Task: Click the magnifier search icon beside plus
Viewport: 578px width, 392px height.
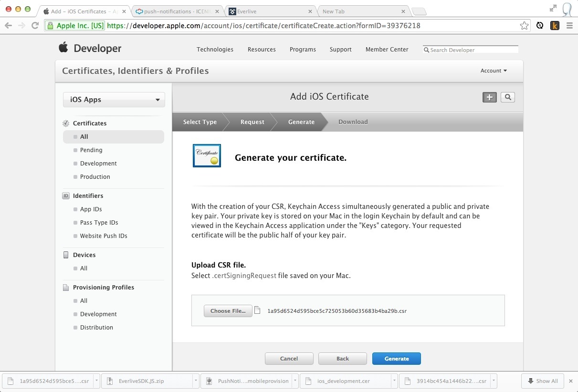Action: tap(507, 97)
